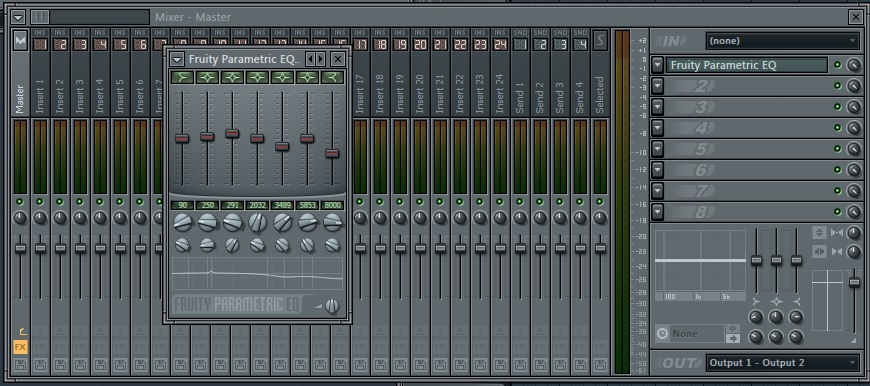
Task: Click the 90 band gain slider in Parametric EQ
Action: tap(182, 139)
